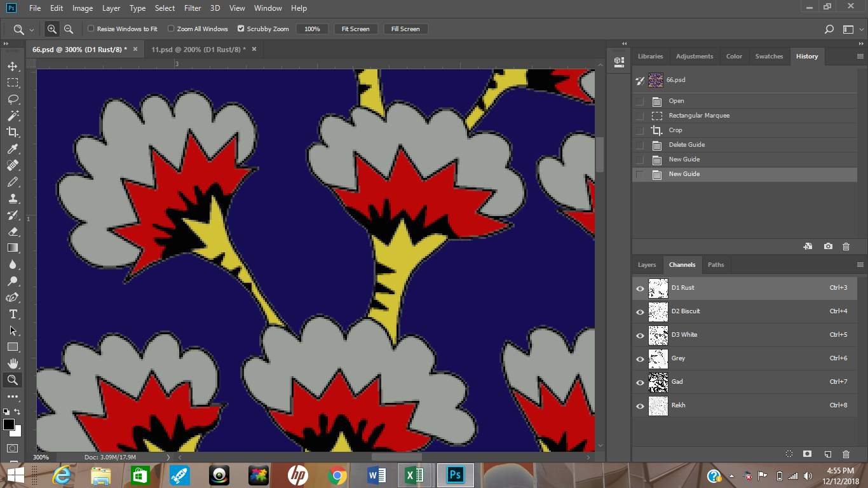This screenshot has width=868, height=488.
Task: Create new channel icon
Action: coord(827,454)
